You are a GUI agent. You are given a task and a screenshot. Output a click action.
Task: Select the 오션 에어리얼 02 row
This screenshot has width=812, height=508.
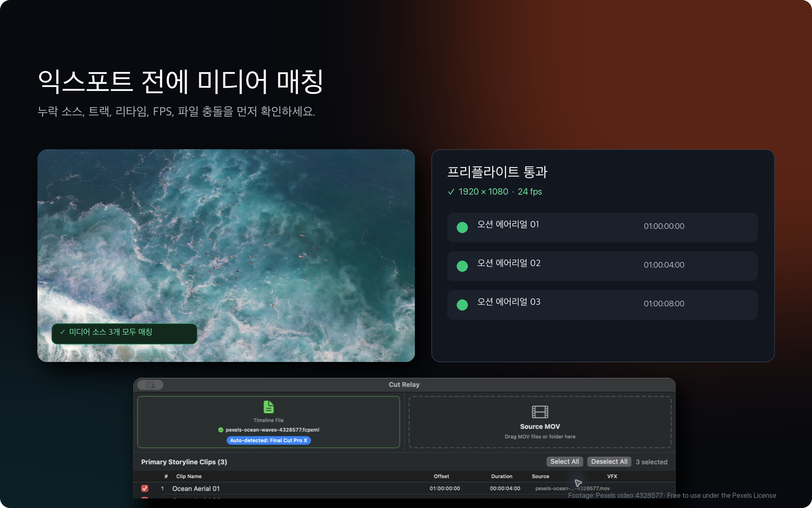(602, 266)
